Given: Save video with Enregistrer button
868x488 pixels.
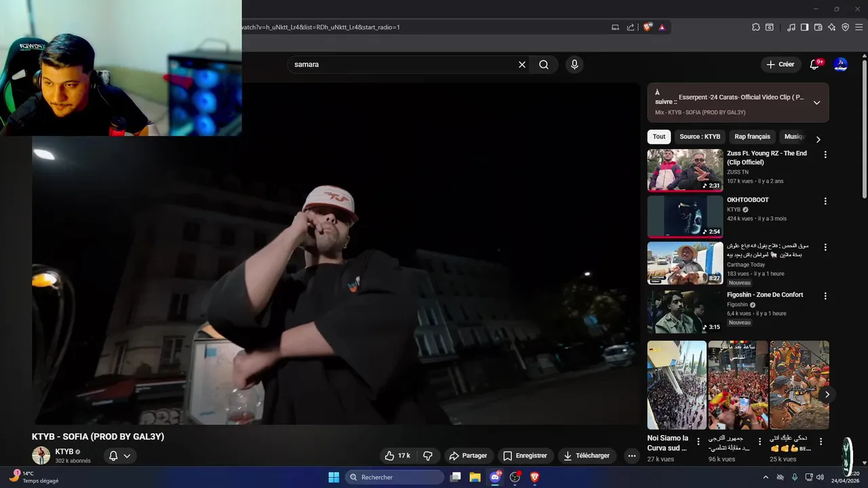Looking at the screenshot, I should tap(526, 455).
